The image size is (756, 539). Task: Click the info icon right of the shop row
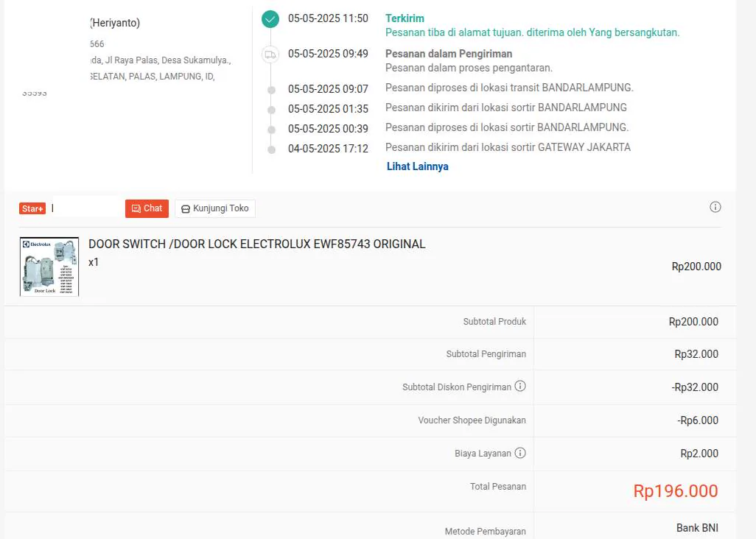point(715,207)
